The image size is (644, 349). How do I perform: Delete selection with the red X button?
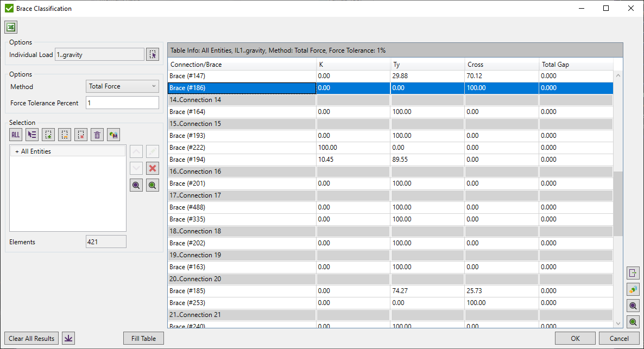click(152, 168)
